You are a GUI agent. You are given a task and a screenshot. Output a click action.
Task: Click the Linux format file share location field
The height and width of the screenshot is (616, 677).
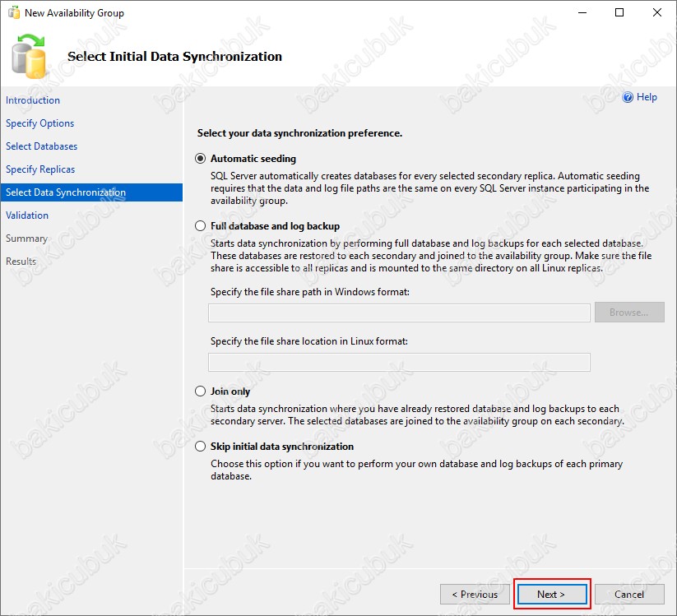coord(399,362)
